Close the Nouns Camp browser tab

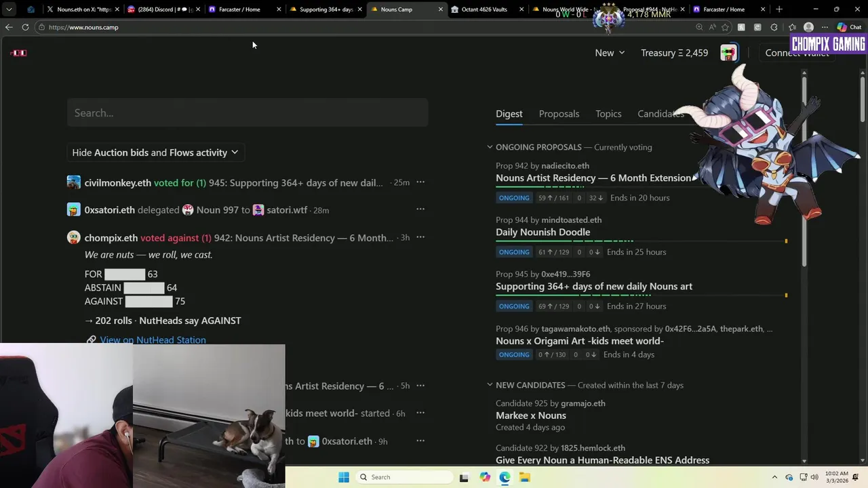click(441, 9)
